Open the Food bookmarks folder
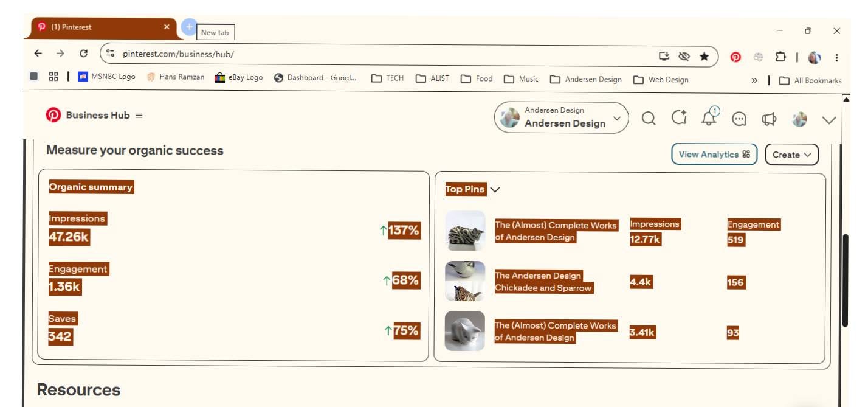Image resolution: width=868 pixels, height=407 pixels. [x=477, y=78]
